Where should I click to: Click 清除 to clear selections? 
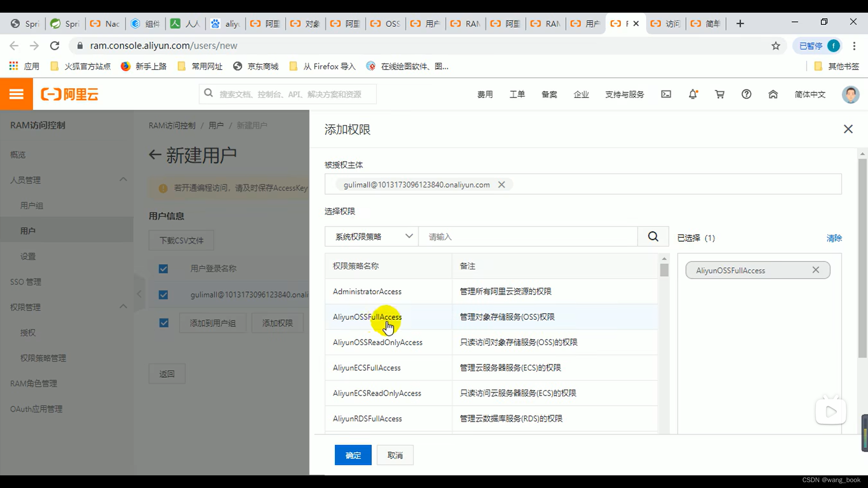tap(834, 238)
